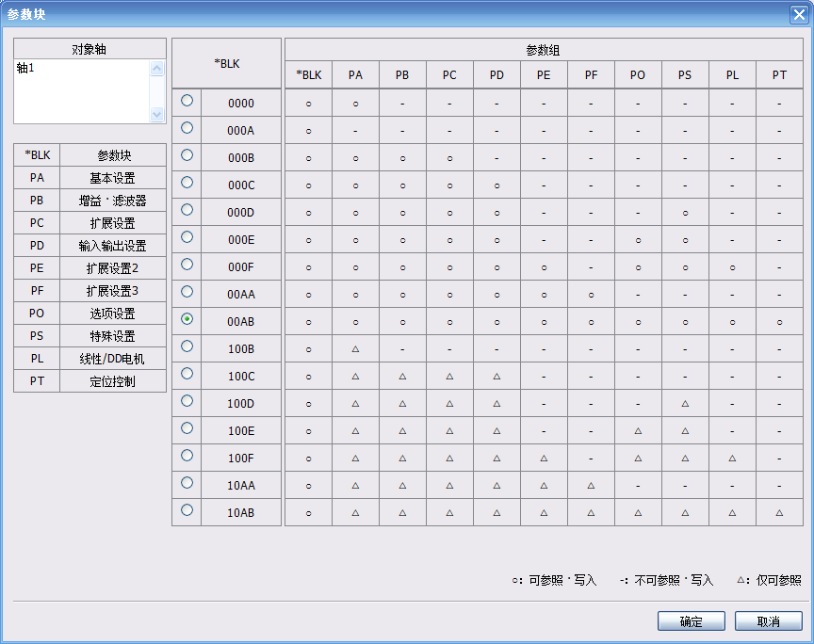Click the 基本设置 legend row
The image size is (814, 644).
pos(112,178)
